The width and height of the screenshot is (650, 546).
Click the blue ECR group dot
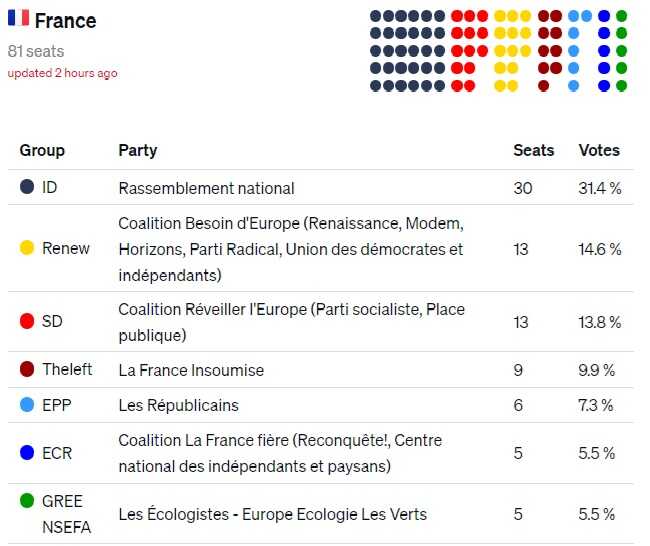coord(27,453)
